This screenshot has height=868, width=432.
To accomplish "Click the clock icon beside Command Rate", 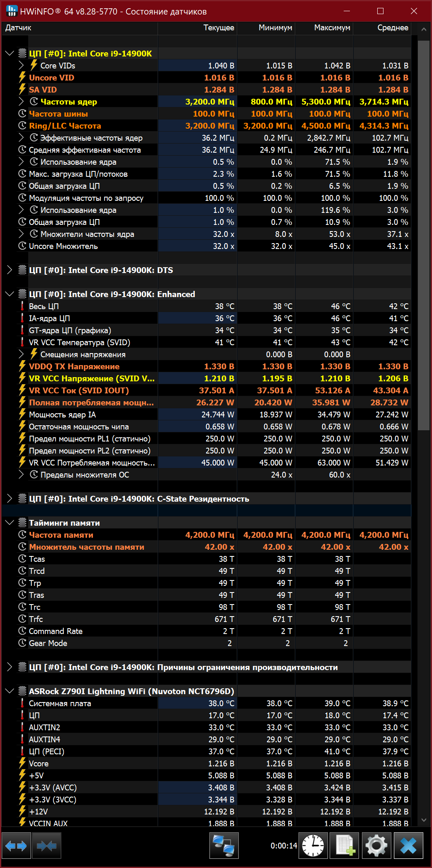I will click(22, 631).
